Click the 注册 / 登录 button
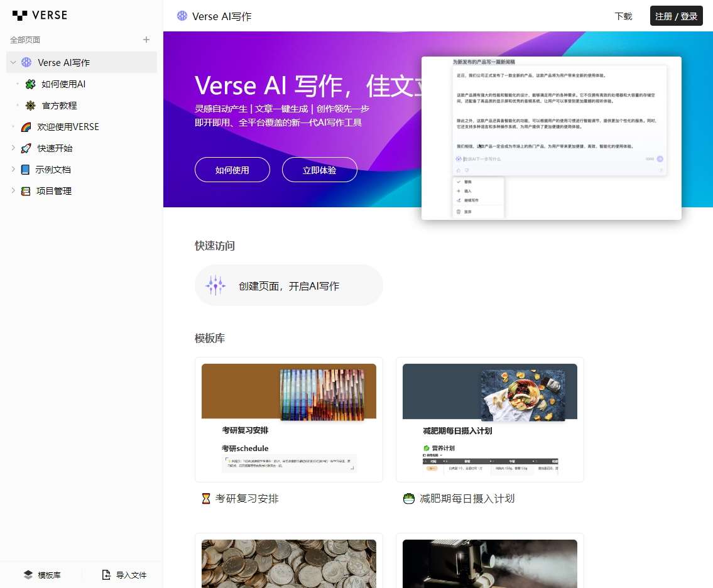 click(676, 16)
